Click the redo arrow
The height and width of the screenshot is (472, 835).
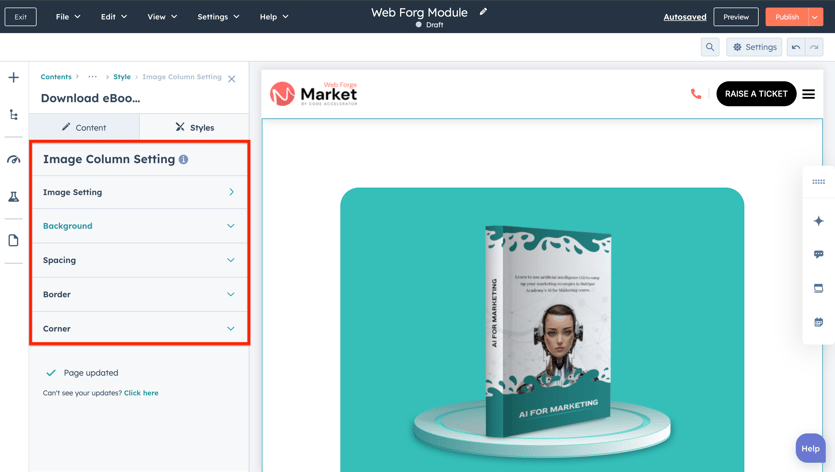(x=814, y=47)
